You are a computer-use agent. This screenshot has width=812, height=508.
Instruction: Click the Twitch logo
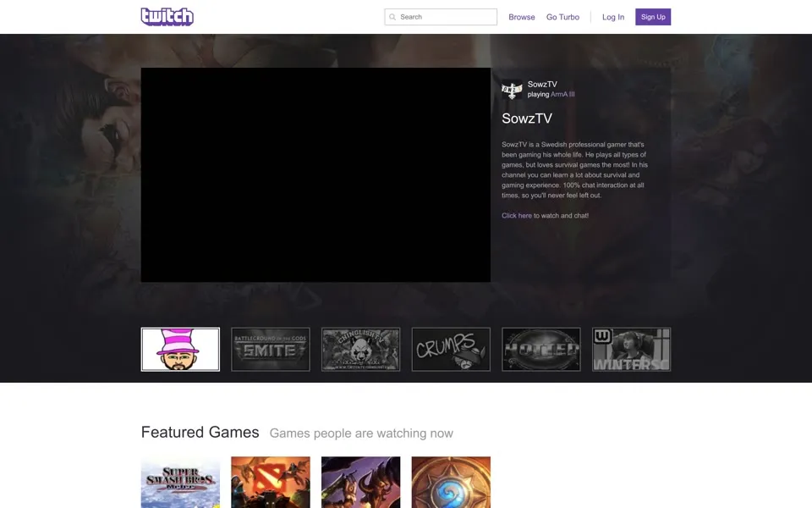[167, 17]
